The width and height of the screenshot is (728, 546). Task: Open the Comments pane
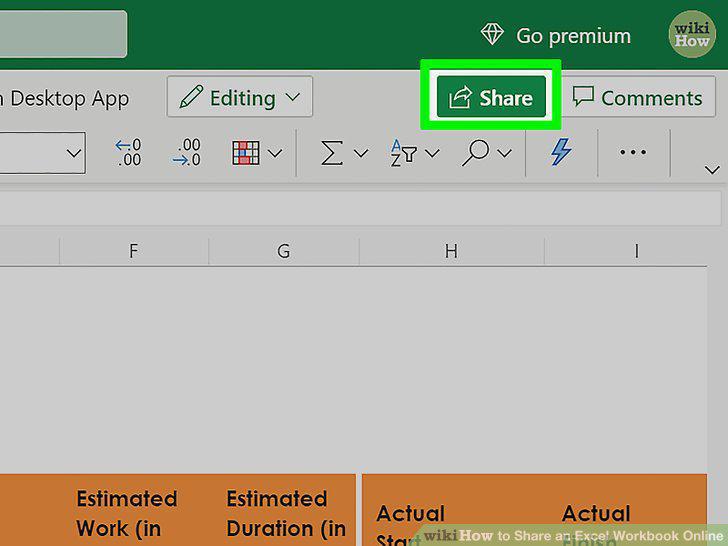pyautogui.click(x=638, y=97)
